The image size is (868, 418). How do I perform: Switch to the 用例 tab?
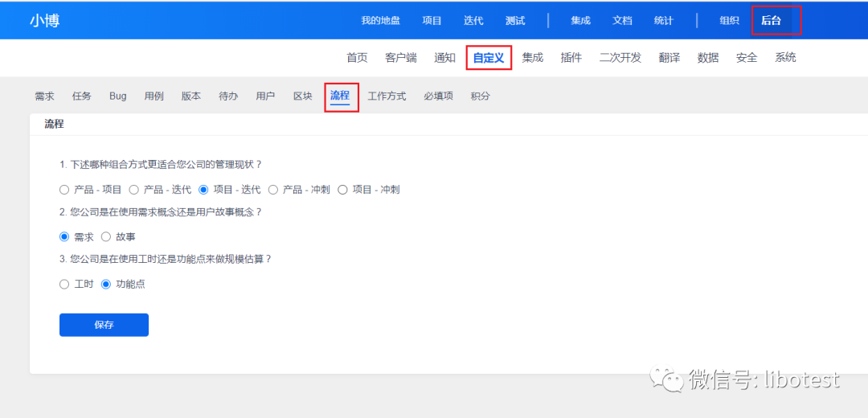154,96
